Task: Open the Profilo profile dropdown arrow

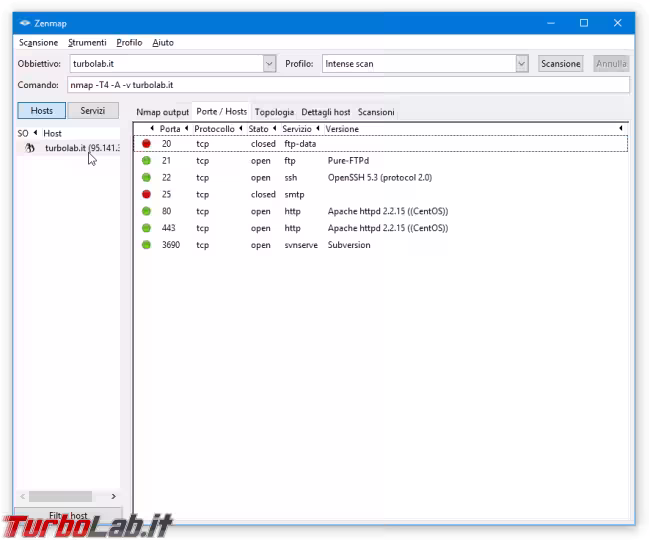Action: pyautogui.click(x=521, y=64)
